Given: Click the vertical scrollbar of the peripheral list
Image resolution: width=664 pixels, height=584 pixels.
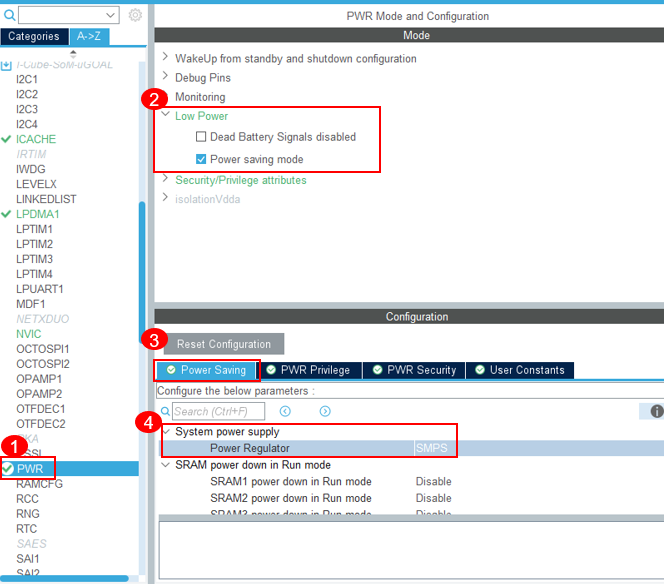Looking at the screenshot, I should pos(142,271).
